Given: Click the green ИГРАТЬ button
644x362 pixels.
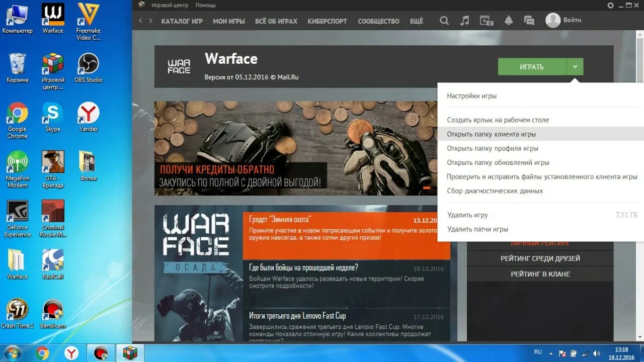Looking at the screenshot, I should [x=532, y=67].
